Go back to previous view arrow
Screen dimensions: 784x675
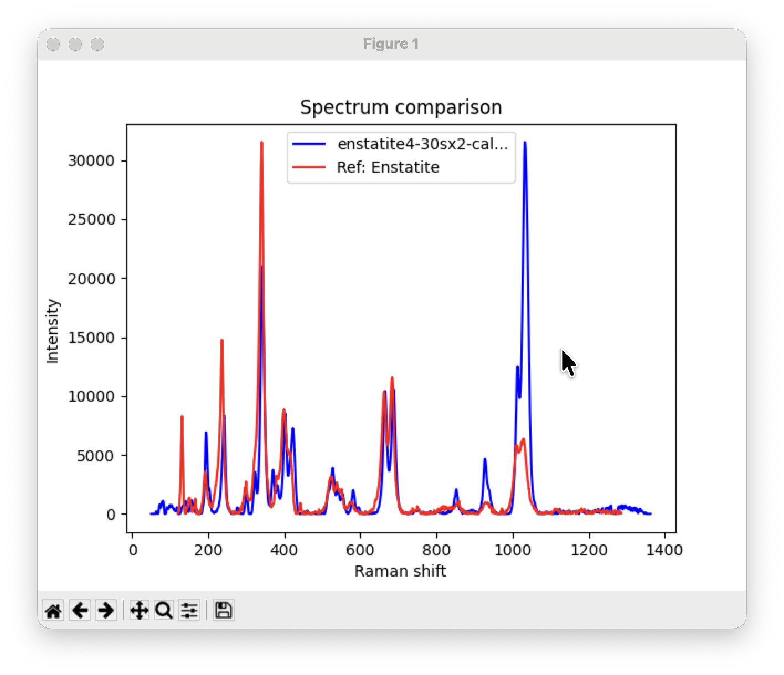pos(80,610)
